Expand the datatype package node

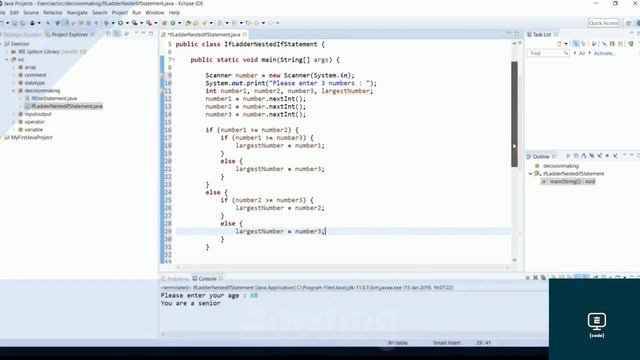coord(14,83)
